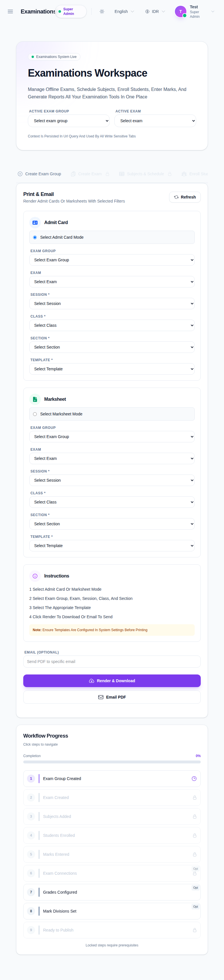Open the IDR currency selector

(x=155, y=11)
